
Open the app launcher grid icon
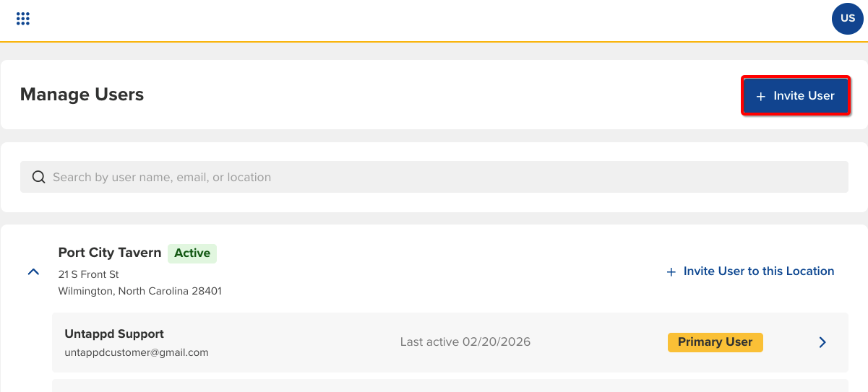pos(23,19)
